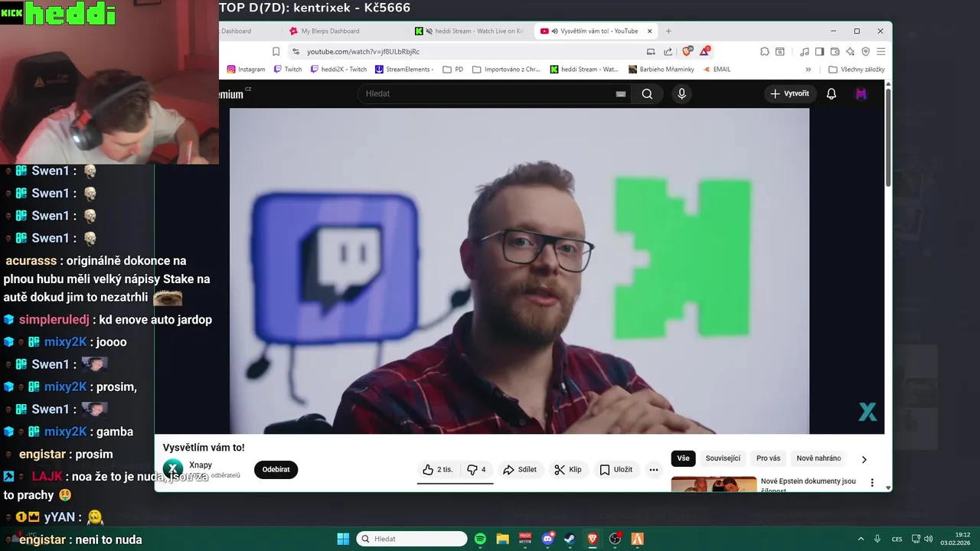Open Brave VPN shield icon
980x551 pixels.
[865, 51]
